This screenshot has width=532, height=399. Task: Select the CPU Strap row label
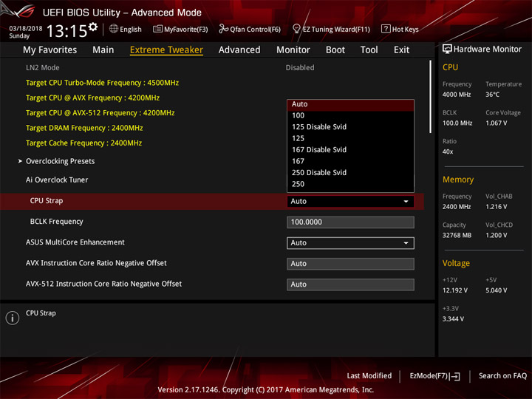[47, 201]
